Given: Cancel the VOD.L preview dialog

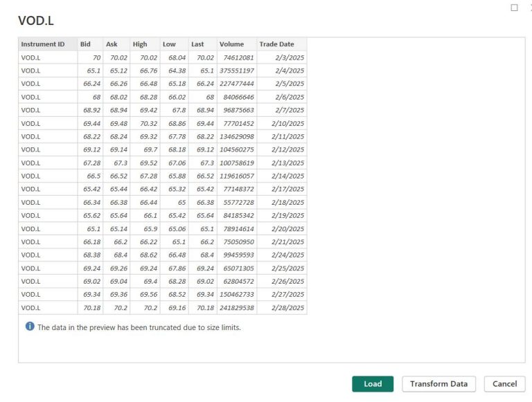Looking at the screenshot, I should click(x=504, y=384).
